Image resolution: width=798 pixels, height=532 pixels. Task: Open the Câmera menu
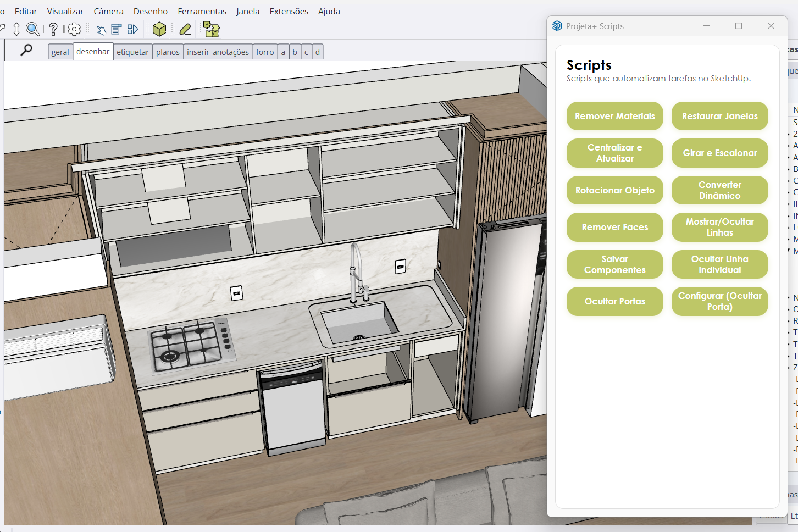108,11
